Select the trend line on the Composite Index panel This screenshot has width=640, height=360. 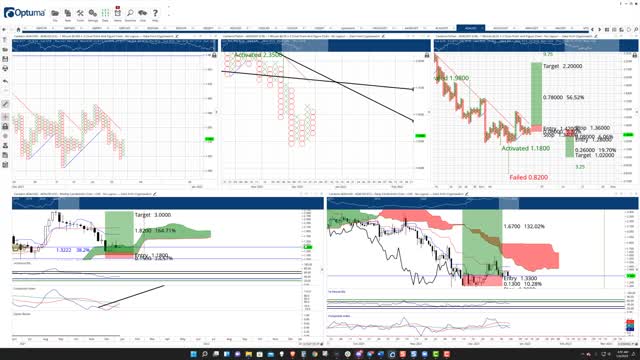point(131,296)
